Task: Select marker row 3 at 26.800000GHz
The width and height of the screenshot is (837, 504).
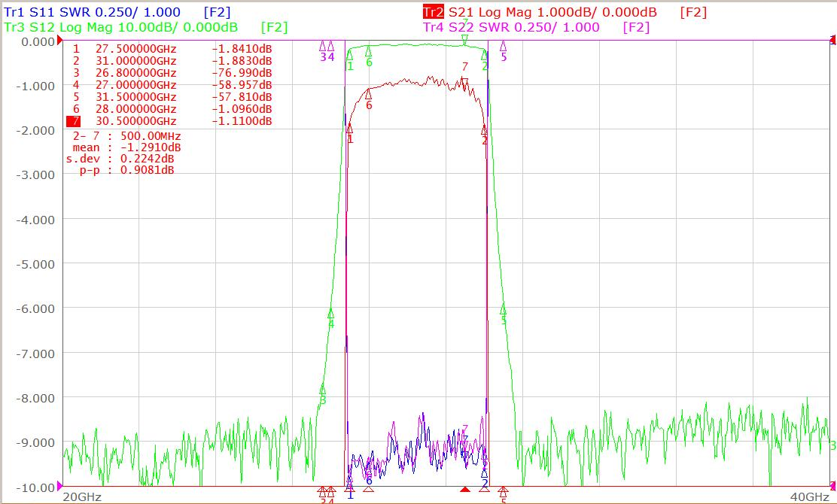Action: point(172,73)
